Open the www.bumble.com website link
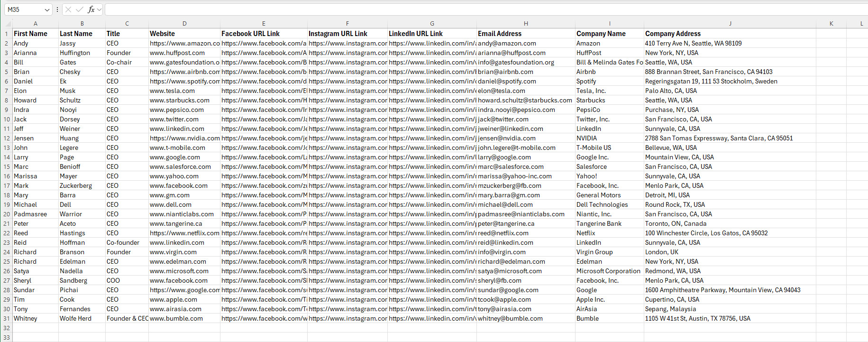868x342 pixels. (x=176, y=318)
